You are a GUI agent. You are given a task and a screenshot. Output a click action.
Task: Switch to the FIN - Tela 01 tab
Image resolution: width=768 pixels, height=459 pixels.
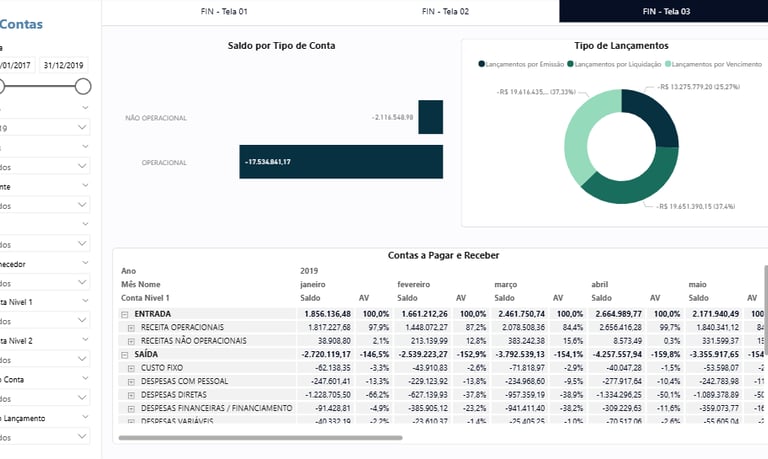click(x=223, y=11)
